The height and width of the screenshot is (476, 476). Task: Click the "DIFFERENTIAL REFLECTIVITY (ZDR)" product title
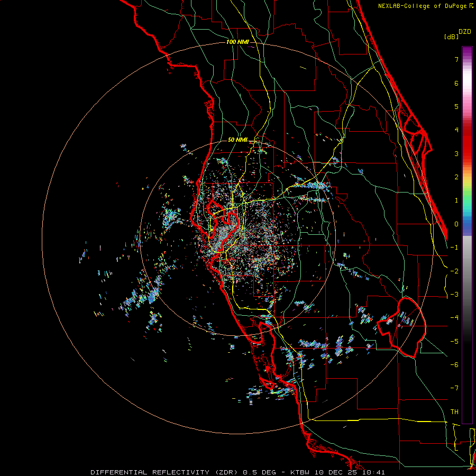[x=165, y=472]
